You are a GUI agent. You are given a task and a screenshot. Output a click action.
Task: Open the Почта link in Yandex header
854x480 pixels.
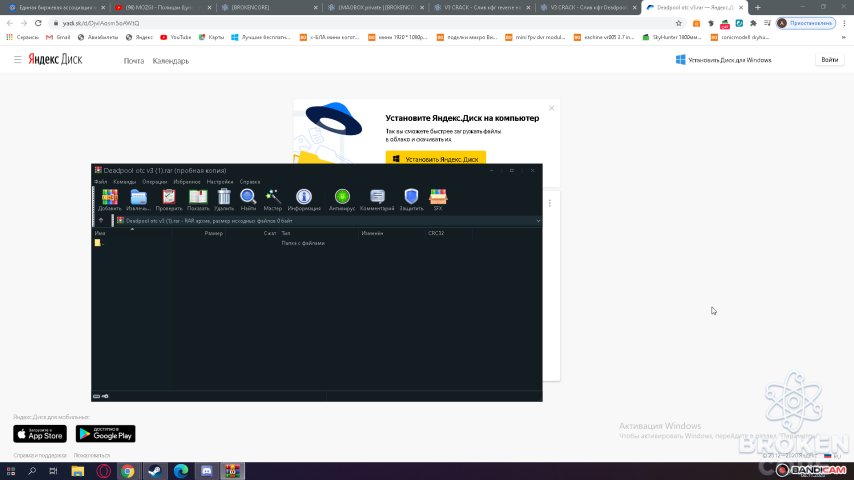tap(134, 61)
